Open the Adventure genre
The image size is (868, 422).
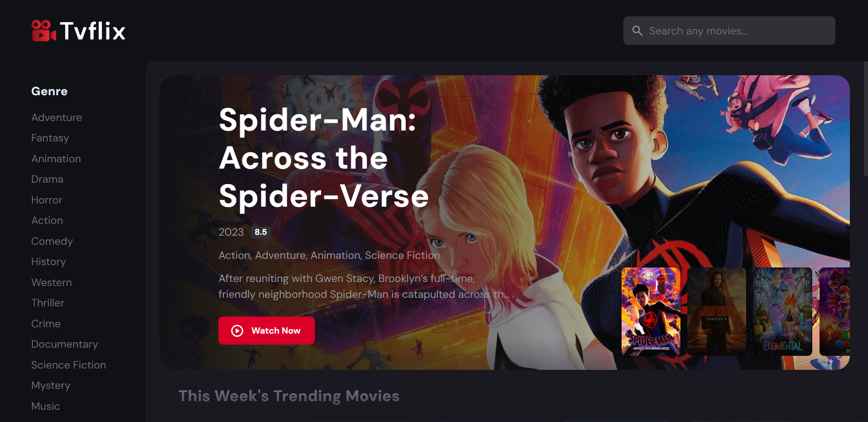pos(57,117)
